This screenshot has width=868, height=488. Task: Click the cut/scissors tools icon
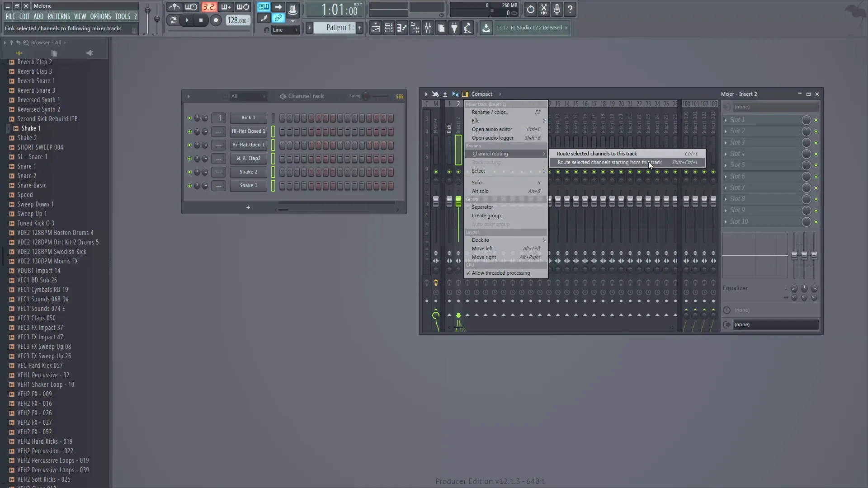[x=543, y=9]
